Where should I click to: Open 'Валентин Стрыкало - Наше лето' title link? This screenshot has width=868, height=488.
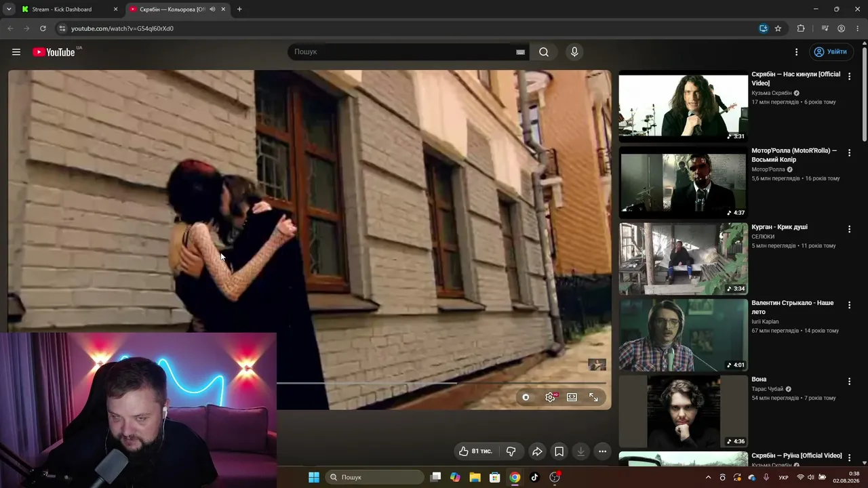[792, 307]
